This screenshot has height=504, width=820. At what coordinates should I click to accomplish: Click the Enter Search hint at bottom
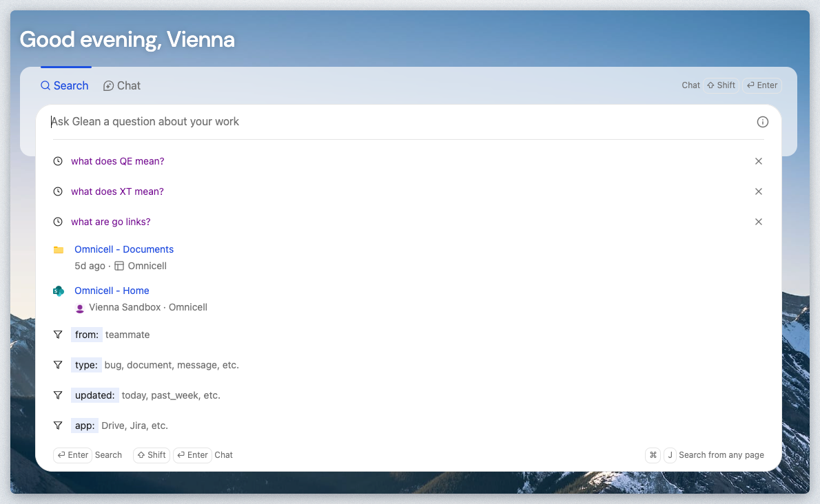coord(88,455)
